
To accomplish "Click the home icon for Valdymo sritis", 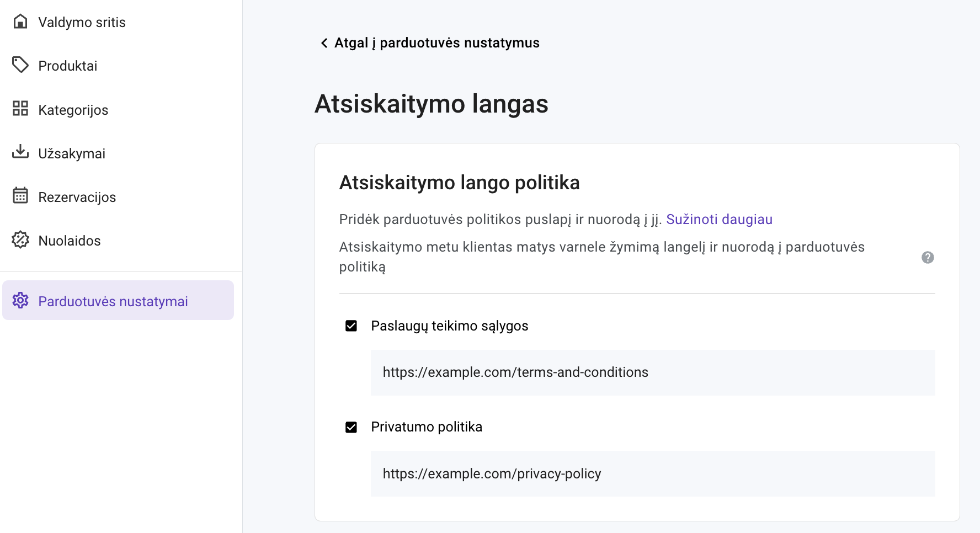I will [20, 22].
